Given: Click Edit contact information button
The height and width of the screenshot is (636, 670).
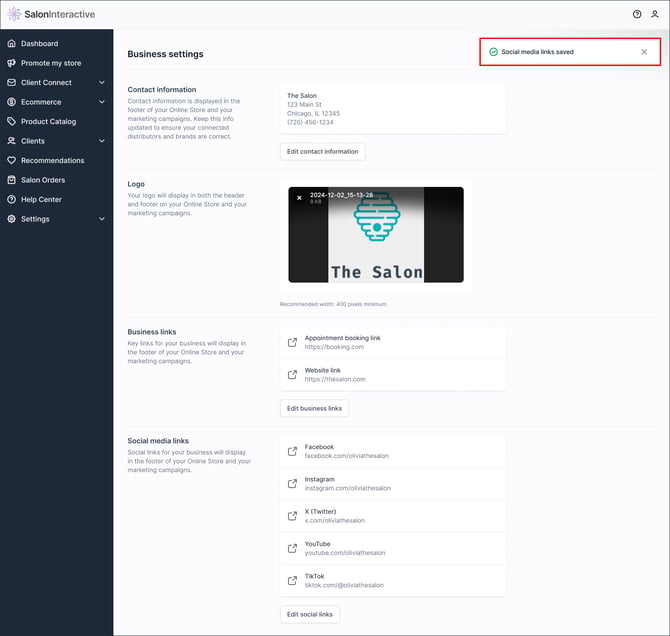Looking at the screenshot, I should click(x=322, y=152).
